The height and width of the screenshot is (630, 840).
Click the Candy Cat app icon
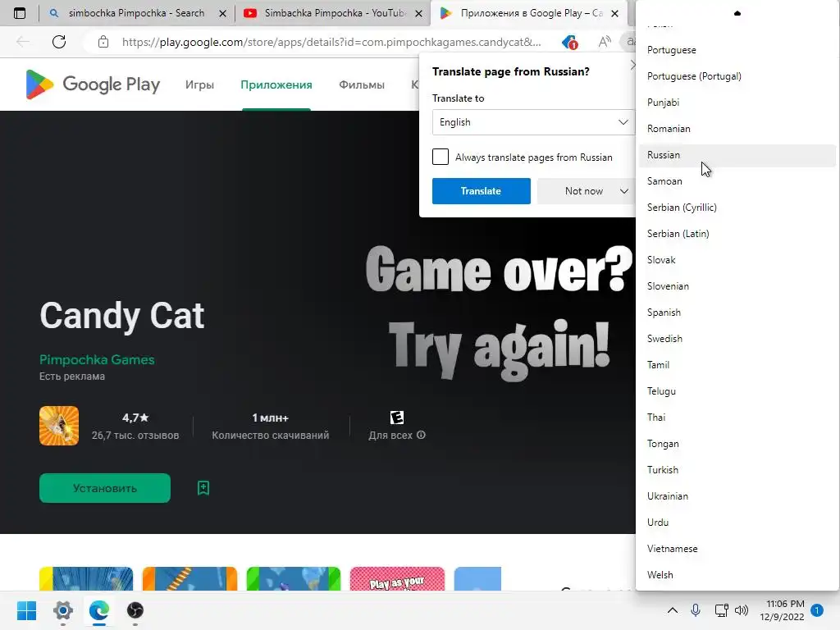pos(59,426)
